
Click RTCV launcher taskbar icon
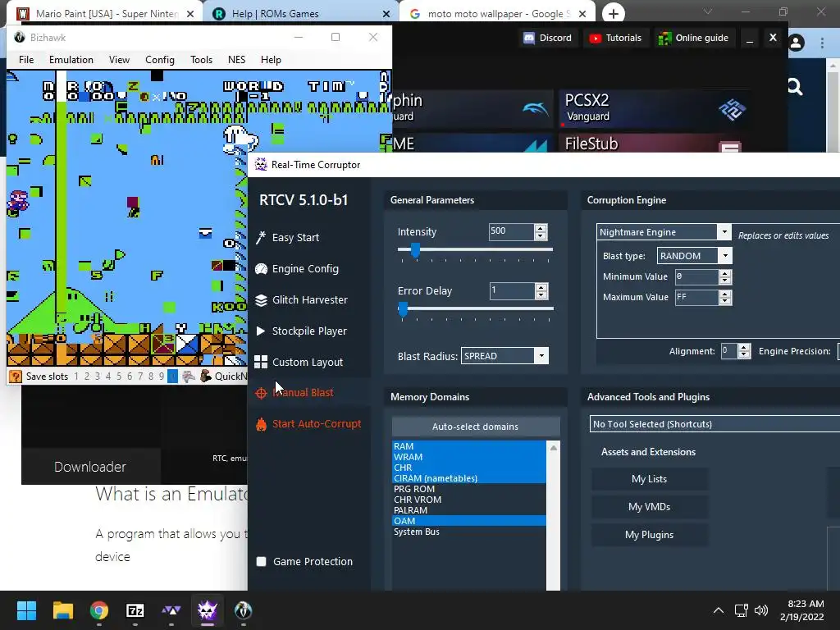171,610
